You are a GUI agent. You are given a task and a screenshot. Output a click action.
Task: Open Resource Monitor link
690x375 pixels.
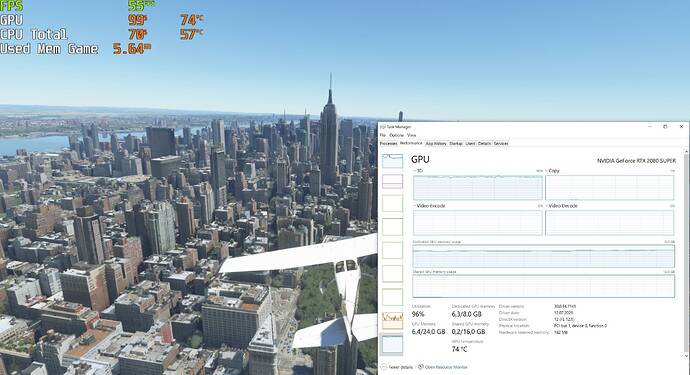[x=446, y=367]
